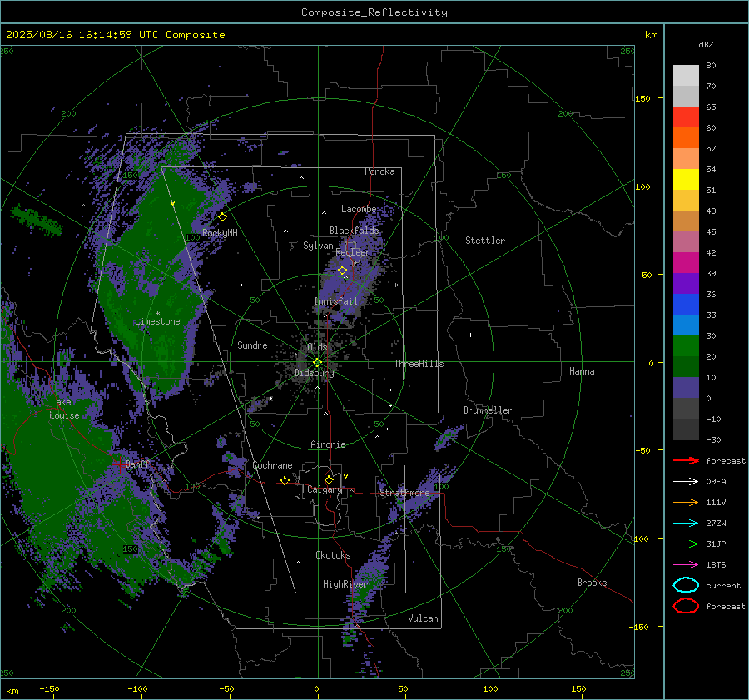This screenshot has height=700, width=749.
Task: Click the 09EA legend text
Action: pos(716,482)
